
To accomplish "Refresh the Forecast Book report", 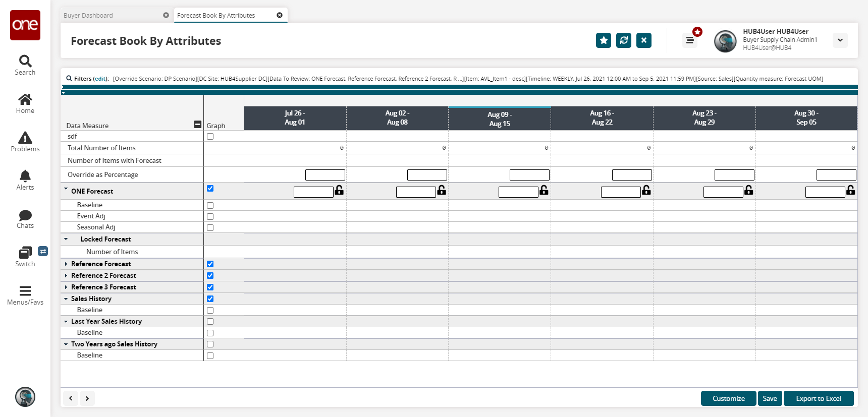I will pyautogui.click(x=624, y=40).
